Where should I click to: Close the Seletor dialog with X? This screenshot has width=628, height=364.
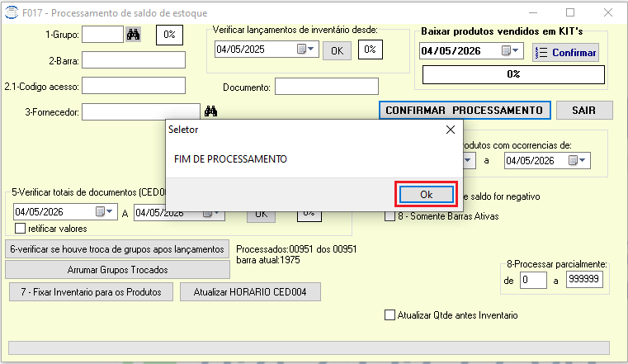pyautogui.click(x=451, y=130)
